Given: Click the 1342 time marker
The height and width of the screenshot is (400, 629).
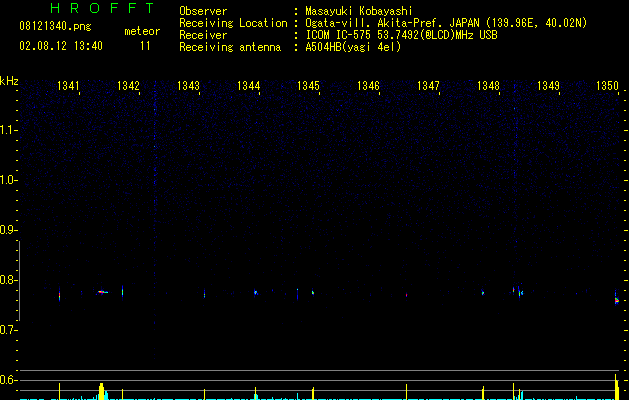Looking at the screenshot, I should point(128,86).
